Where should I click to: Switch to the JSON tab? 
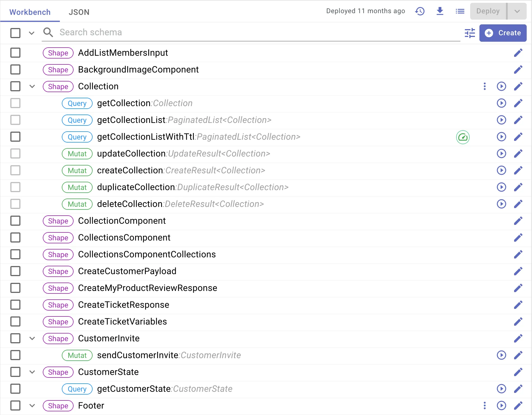[79, 12]
